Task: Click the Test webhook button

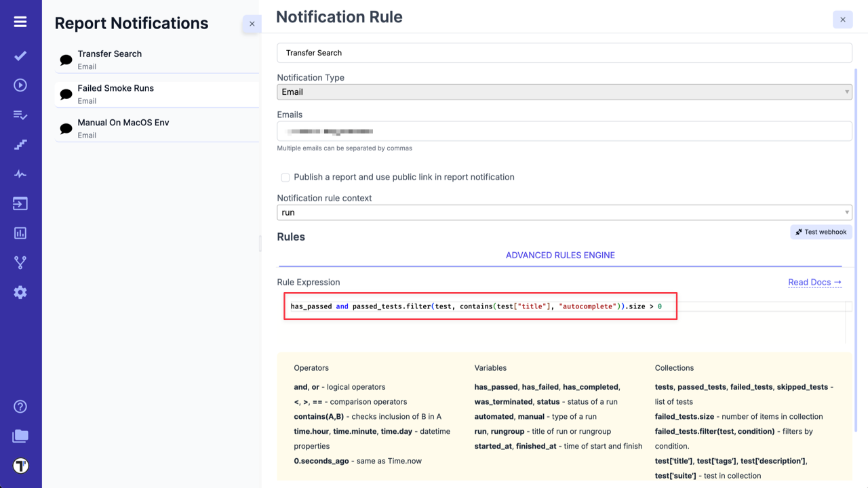Action: click(821, 231)
